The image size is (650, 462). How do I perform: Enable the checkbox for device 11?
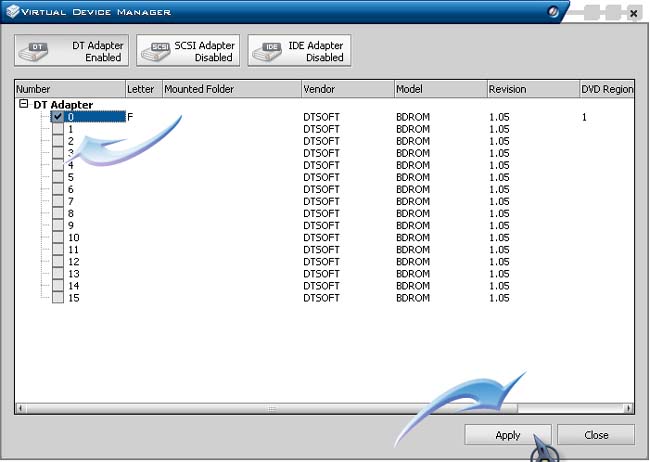click(x=58, y=249)
